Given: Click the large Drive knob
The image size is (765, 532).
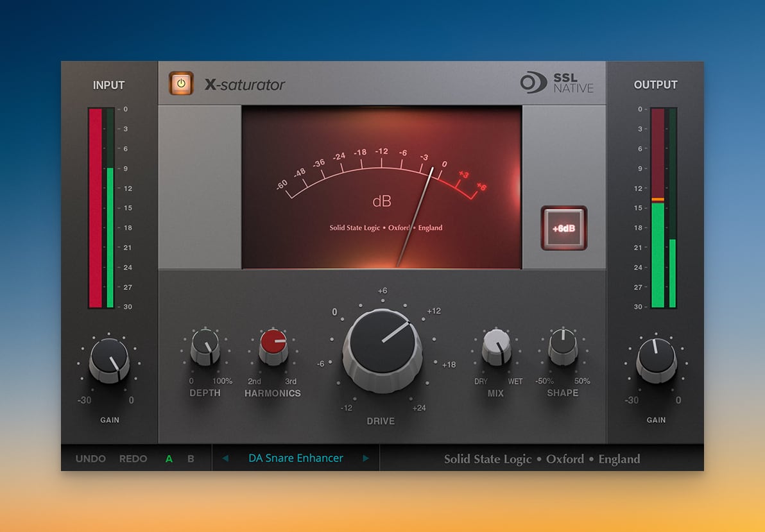Looking at the screenshot, I should pyautogui.click(x=382, y=343).
